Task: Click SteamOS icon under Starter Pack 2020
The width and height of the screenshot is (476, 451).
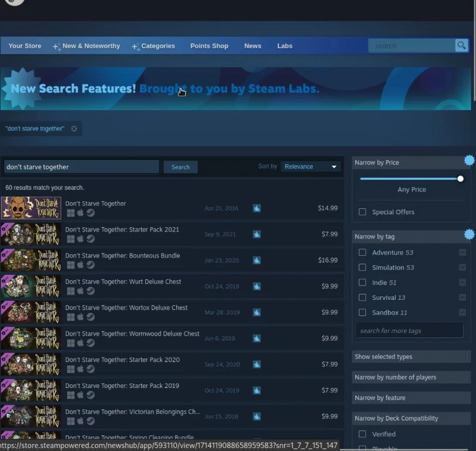Action: (90, 369)
